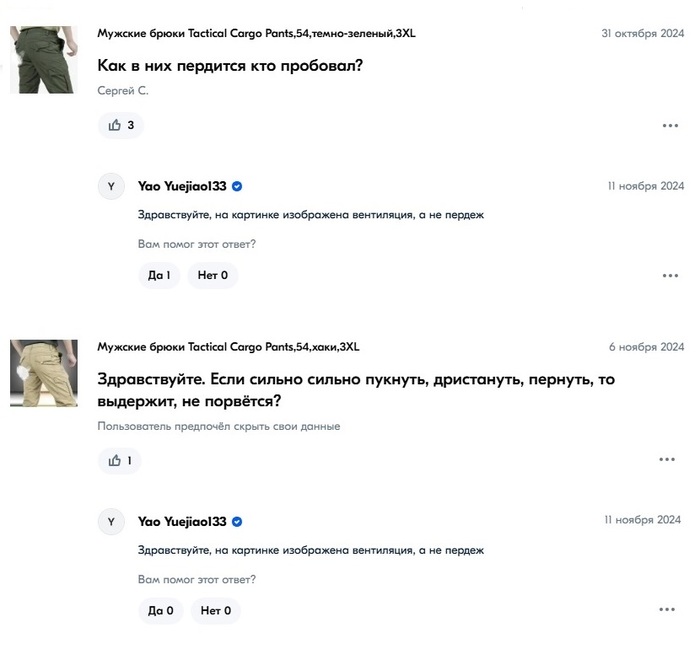Open three-dots menu on second seller reply
This screenshot has width=700, height=649.
[x=667, y=610]
